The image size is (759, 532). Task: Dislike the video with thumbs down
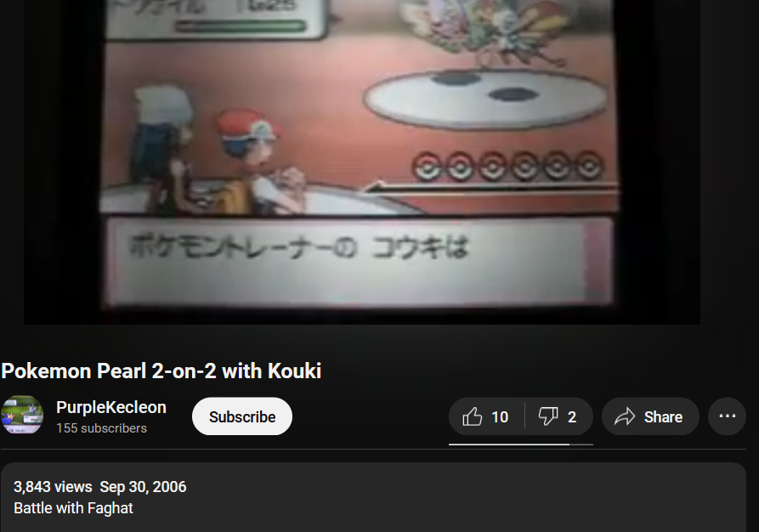point(559,416)
